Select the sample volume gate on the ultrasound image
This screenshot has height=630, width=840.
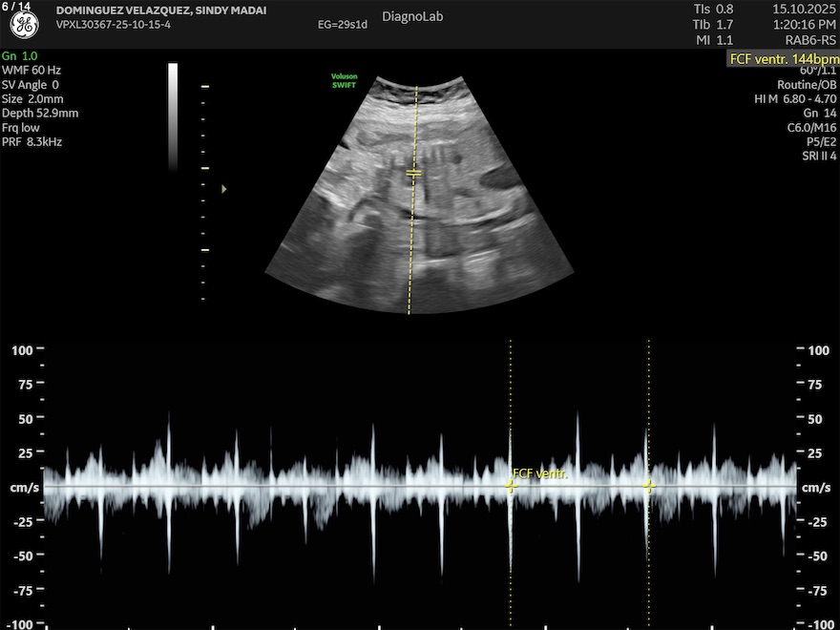click(x=413, y=173)
